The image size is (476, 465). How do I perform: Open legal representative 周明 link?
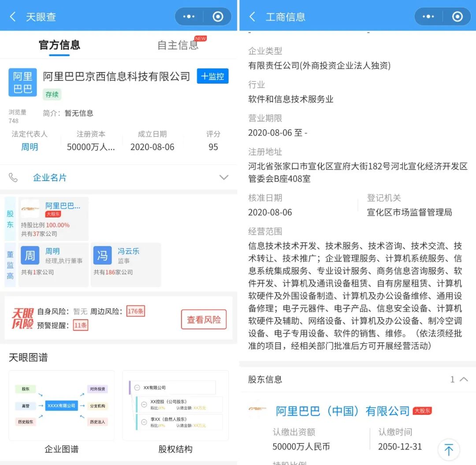30,147
